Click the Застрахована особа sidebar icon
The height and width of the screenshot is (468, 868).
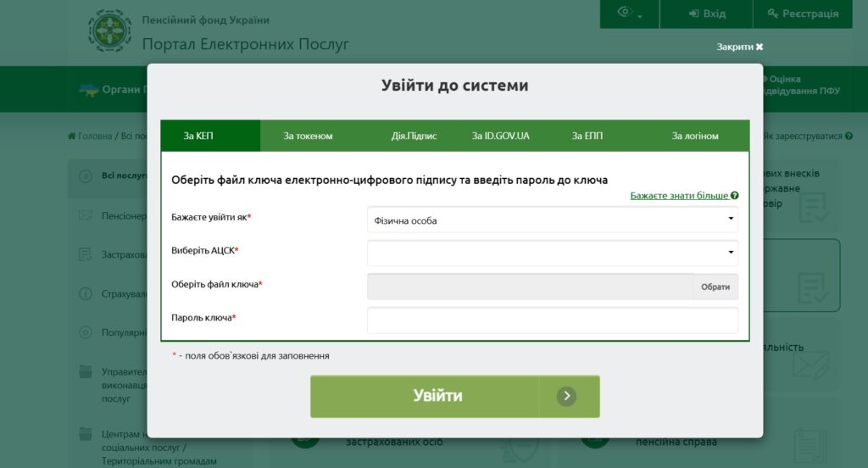click(86, 254)
